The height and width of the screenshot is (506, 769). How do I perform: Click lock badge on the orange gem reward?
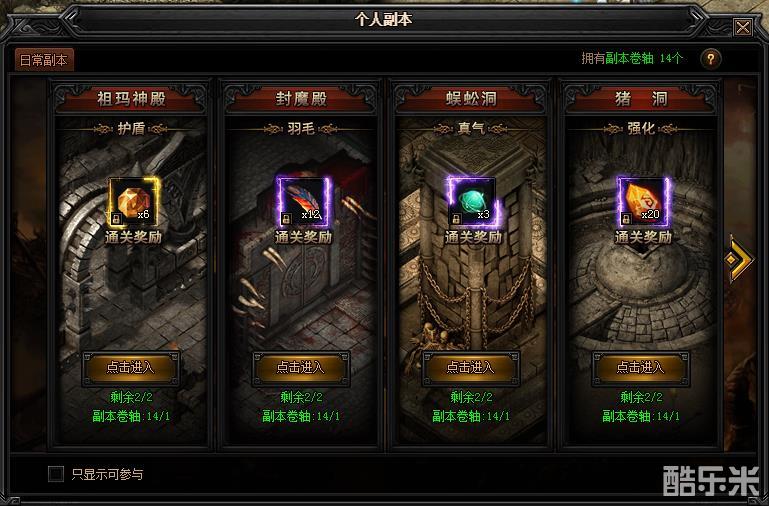117,218
